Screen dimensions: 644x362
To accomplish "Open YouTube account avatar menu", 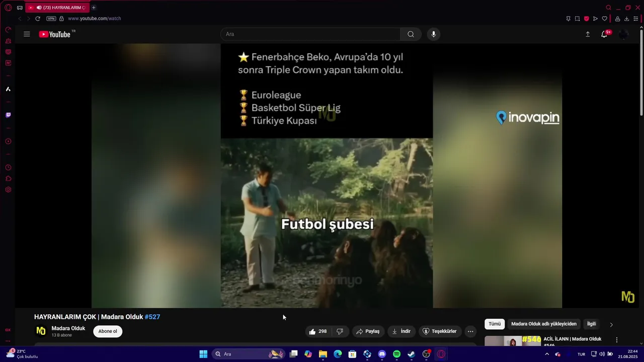I will click(623, 34).
